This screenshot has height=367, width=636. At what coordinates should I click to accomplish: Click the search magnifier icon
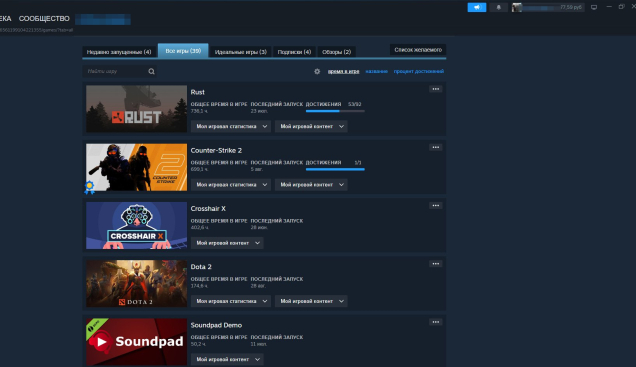[151, 71]
